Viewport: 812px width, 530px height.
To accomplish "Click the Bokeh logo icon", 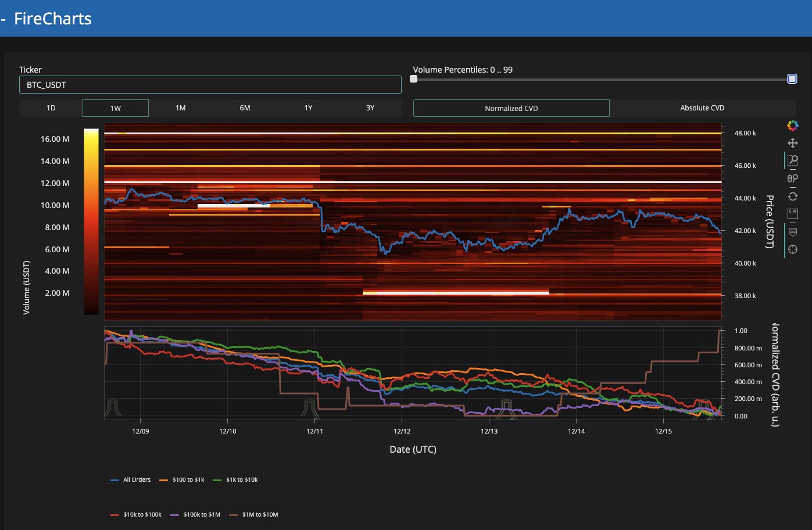I will tap(792, 126).
